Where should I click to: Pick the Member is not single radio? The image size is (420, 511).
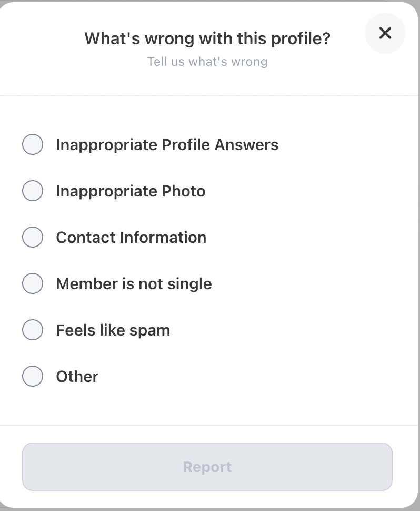(33, 283)
